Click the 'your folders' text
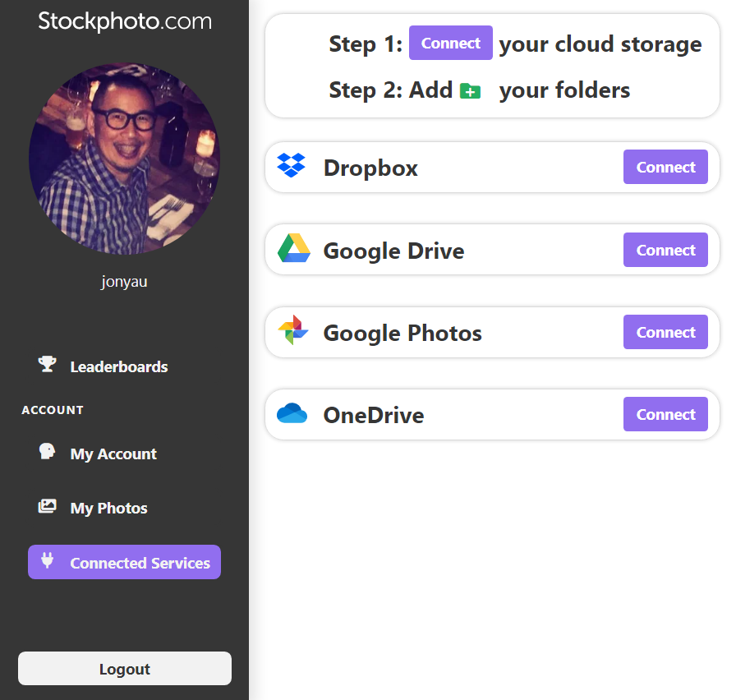 (x=564, y=90)
